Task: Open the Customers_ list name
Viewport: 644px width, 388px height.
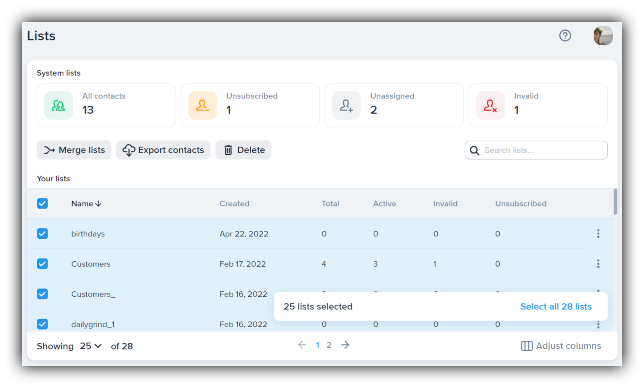Action: pos(93,294)
